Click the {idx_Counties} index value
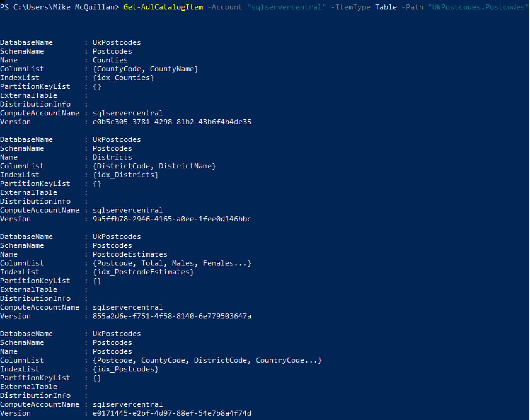Image resolution: width=530 pixels, height=420 pixels. point(123,78)
